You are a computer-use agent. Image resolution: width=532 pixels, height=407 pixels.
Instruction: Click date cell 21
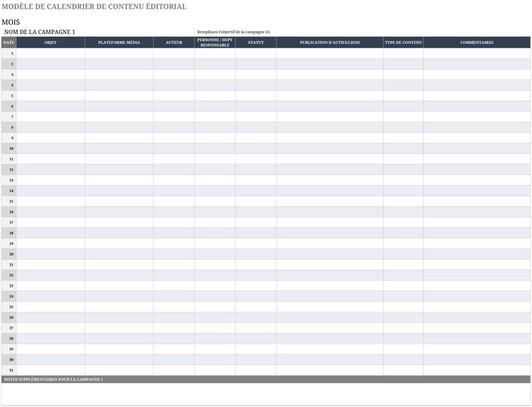click(x=9, y=264)
